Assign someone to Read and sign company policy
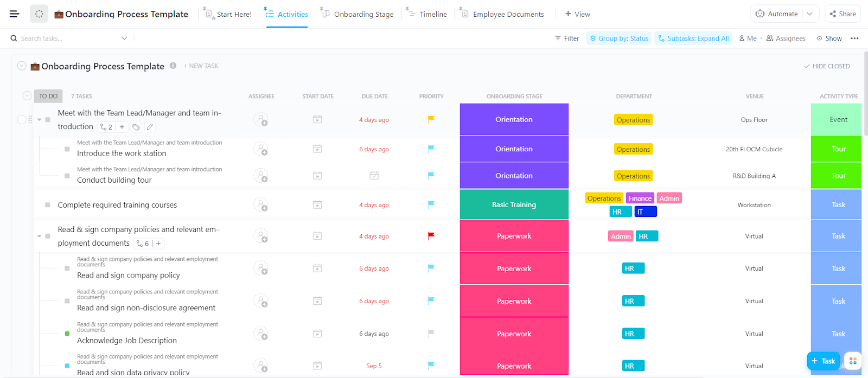This screenshot has height=378, width=868. click(x=261, y=268)
